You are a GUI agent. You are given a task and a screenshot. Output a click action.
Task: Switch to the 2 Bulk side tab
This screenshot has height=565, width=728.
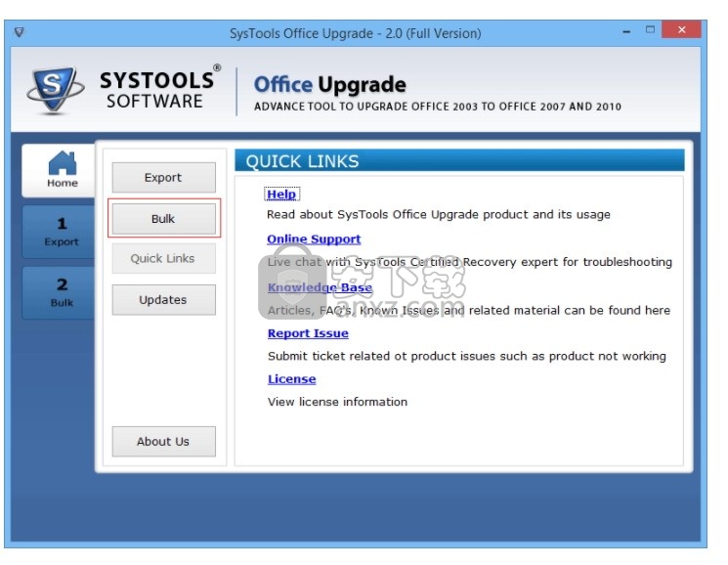(x=59, y=292)
